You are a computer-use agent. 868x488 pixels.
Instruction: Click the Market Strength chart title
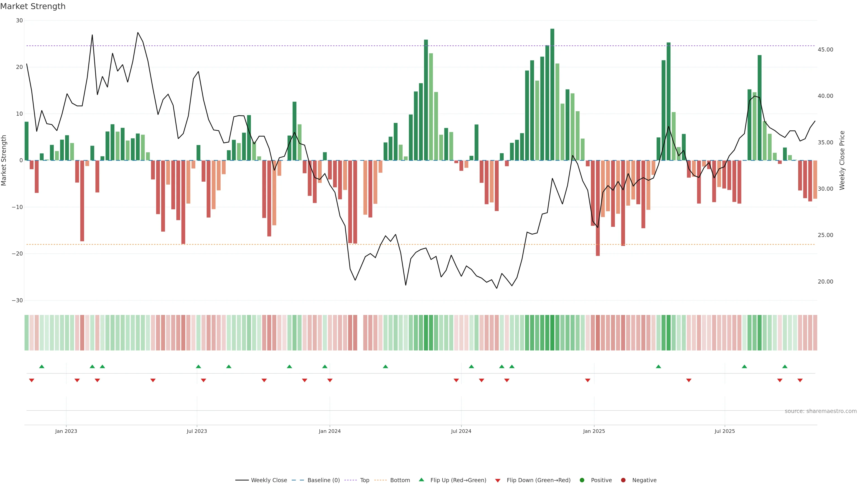33,6
